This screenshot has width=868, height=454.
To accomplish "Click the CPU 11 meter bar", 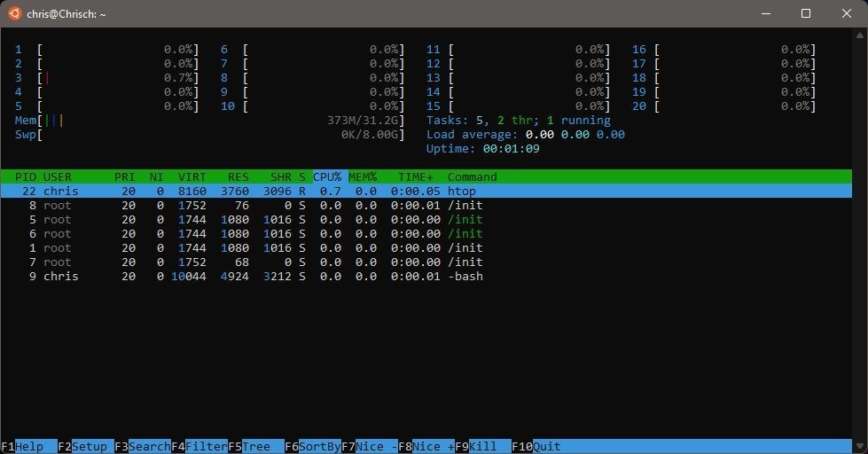I will [x=518, y=50].
